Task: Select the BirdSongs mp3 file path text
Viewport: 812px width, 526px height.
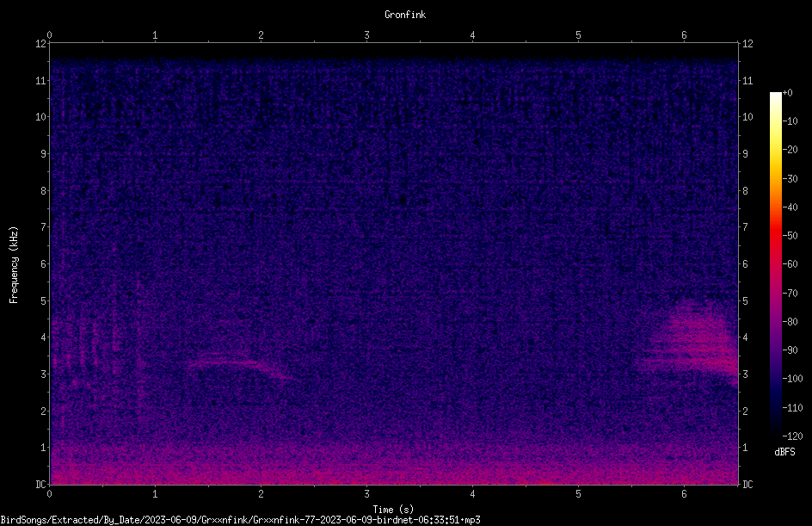Action: [240, 520]
